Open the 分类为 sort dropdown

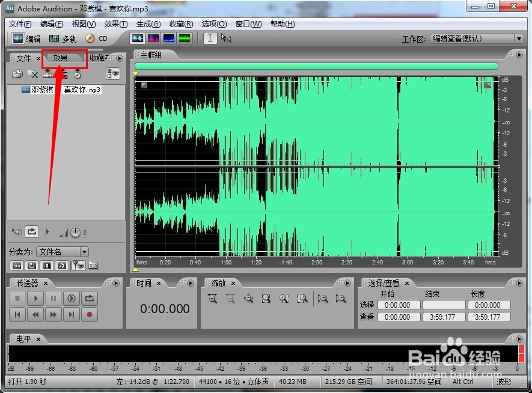click(x=63, y=252)
